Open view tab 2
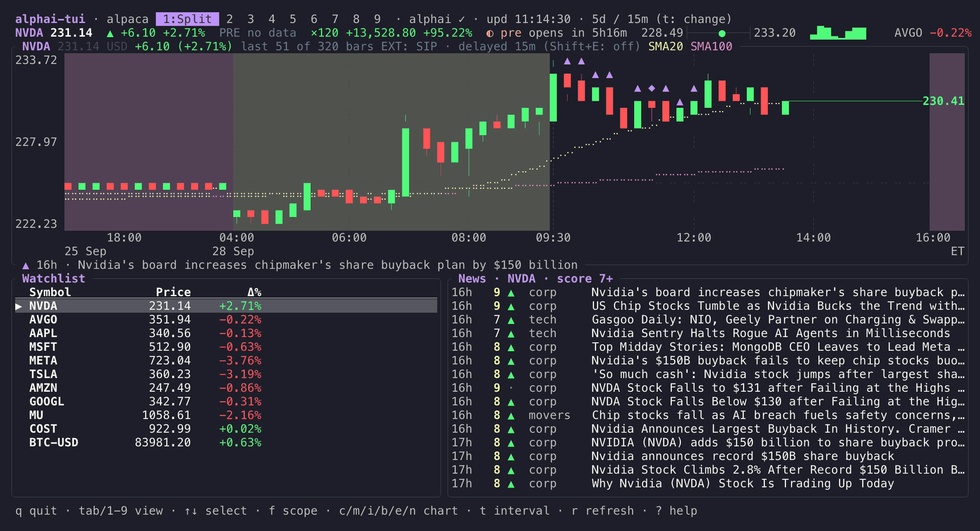The height and width of the screenshot is (531, 980). pyautogui.click(x=229, y=19)
